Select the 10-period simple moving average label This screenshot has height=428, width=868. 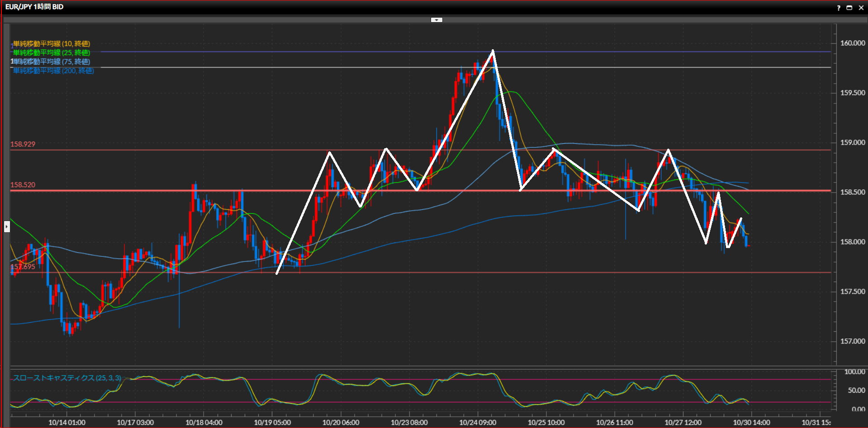click(52, 44)
